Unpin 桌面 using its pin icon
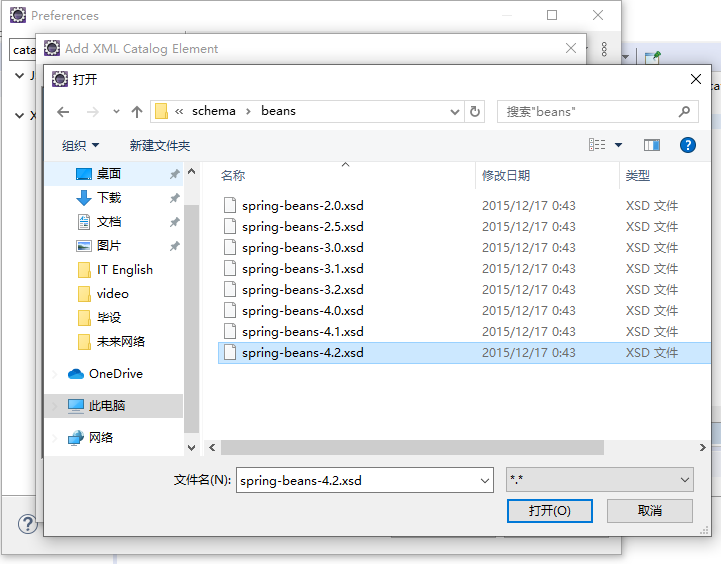 174,174
